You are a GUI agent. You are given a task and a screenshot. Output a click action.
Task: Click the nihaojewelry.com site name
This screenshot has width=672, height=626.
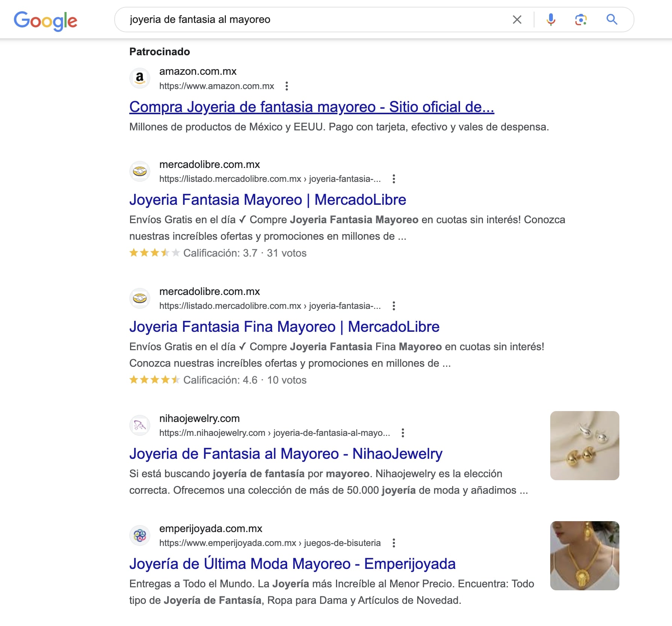[x=199, y=419]
